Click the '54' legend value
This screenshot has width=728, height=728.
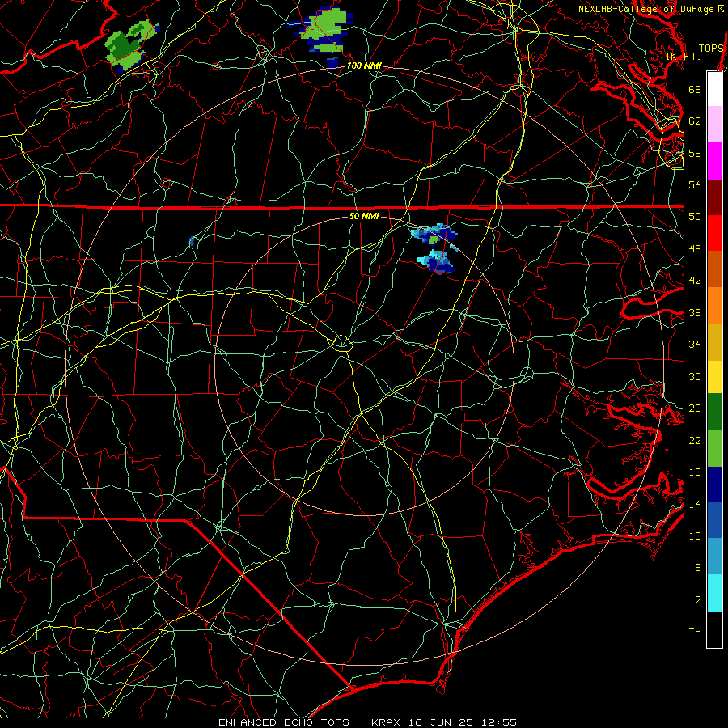[x=695, y=184]
